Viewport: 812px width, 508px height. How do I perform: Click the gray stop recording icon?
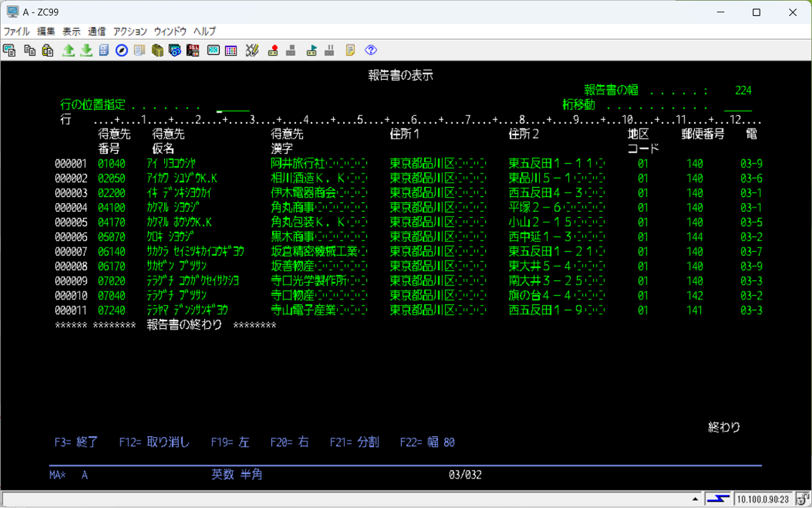click(x=291, y=50)
